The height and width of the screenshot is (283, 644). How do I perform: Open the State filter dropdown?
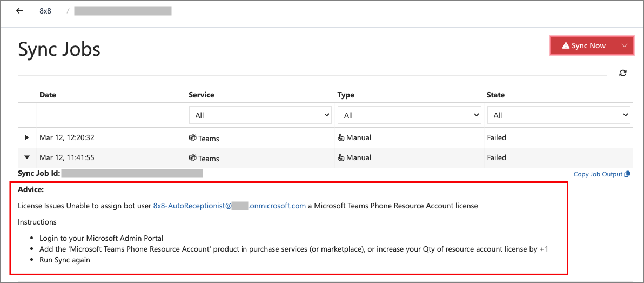point(559,116)
